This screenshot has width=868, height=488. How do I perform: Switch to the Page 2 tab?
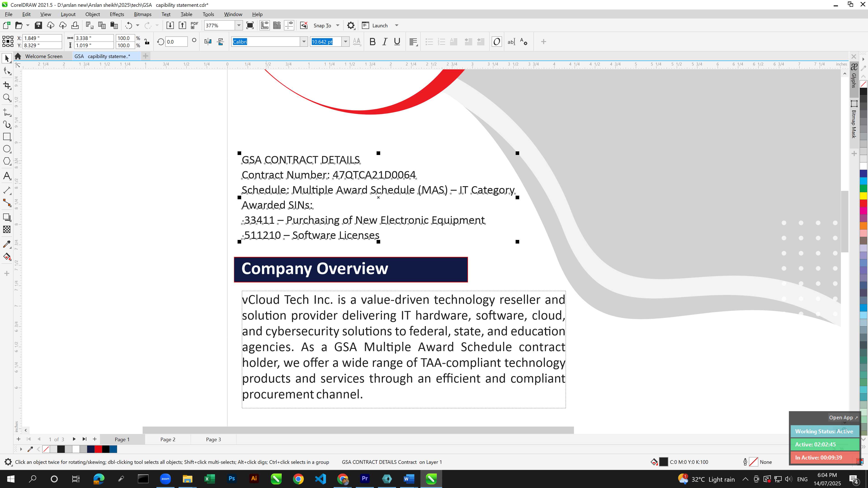[167, 439]
